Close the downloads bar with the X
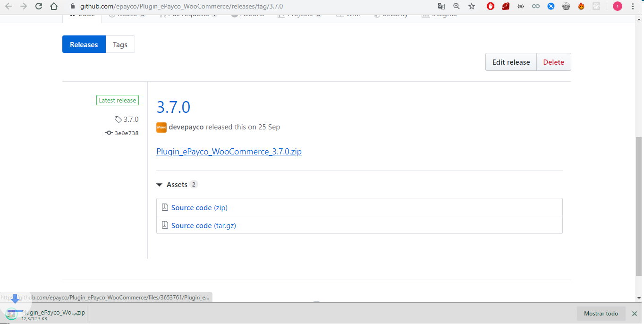The height and width of the screenshot is (324, 644). tap(634, 314)
